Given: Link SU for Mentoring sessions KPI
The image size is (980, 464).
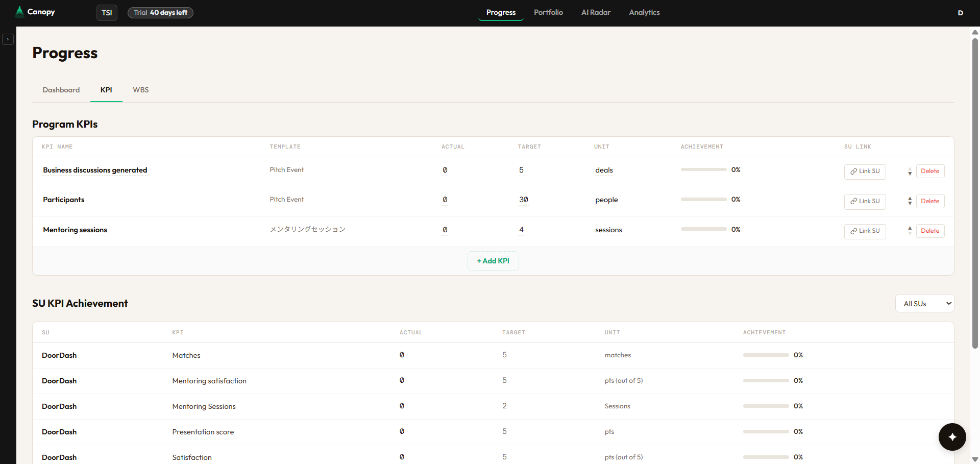Looking at the screenshot, I should coord(865,231).
